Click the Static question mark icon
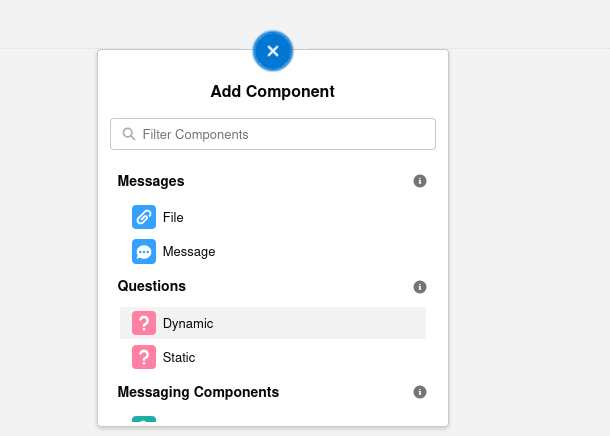This screenshot has height=436, width=610. pyautogui.click(x=144, y=357)
